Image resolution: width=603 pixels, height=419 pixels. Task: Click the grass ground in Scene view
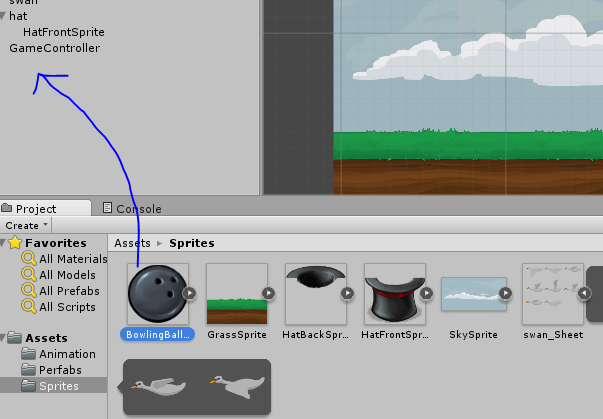(468, 145)
